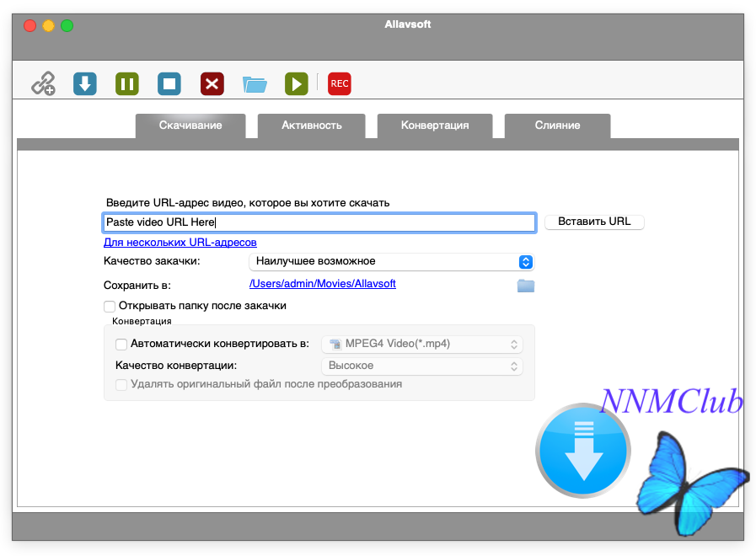Viewport: 756px width, 556px height.
Task: Expand Качество закачки dropdown
Action: pos(391,262)
